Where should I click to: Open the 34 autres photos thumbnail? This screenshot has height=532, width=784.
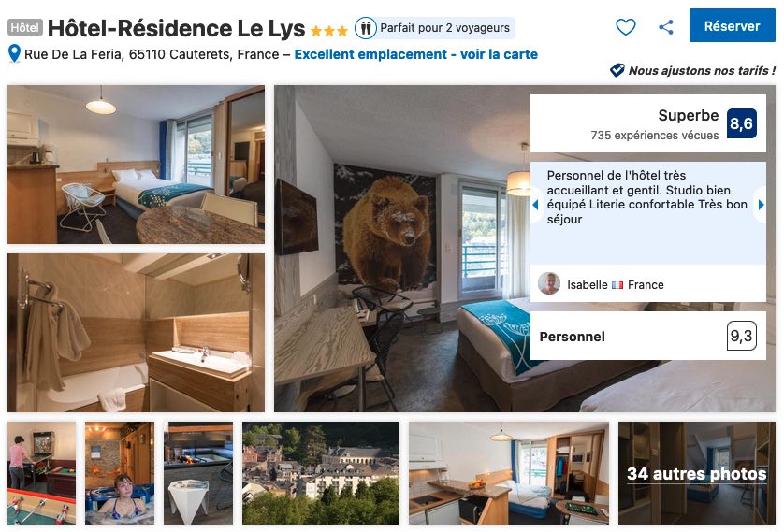[x=696, y=473]
